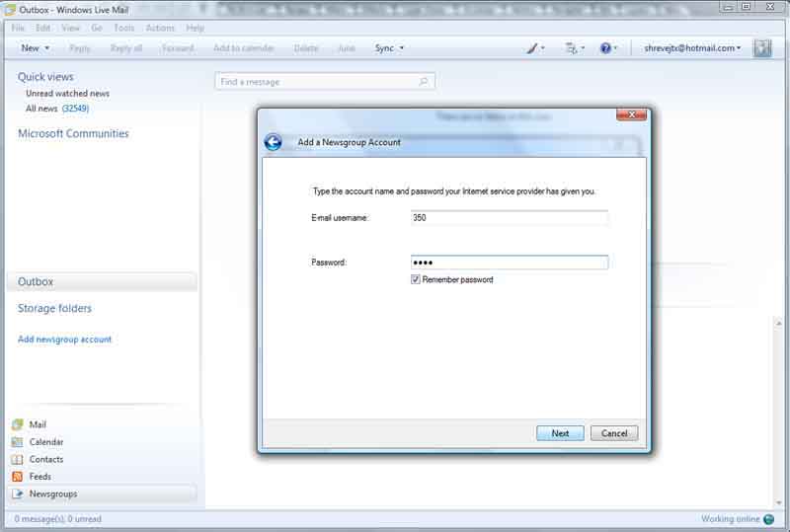This screenshot has height=532, width=790.
Task: Open the File menu
Action: pos(18,28)
